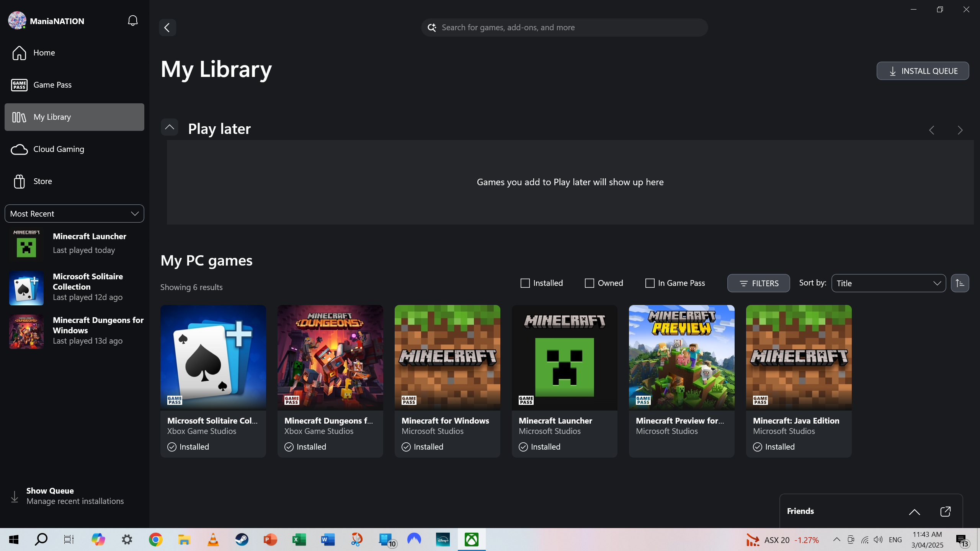This screenshot has height=551, width=980.
Task: Toggle the sort order icon
Action: coord(960,283)
